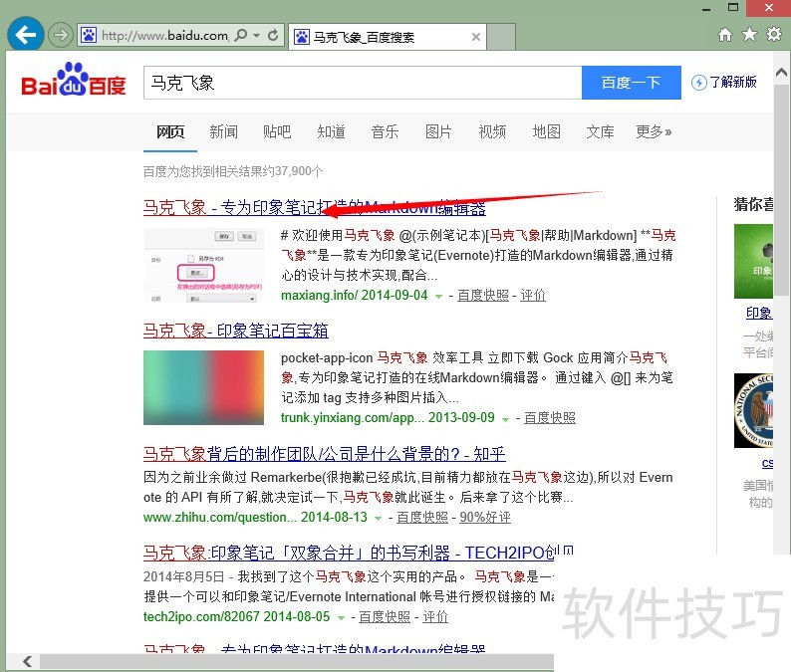Open the 印象 sidebar link
Screen dimensions: 791x672
pos(759,313)
